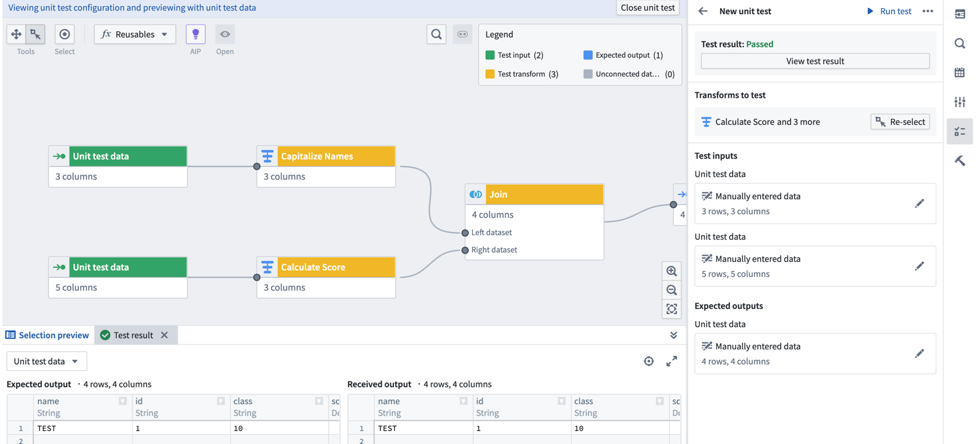980x444 pixels.
Task: Expand the preview to fullscreen
Action: [672, 362]
